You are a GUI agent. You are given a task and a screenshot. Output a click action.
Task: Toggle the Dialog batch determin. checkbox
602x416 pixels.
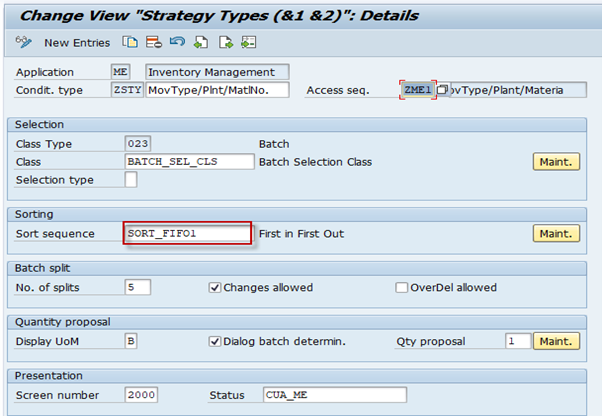click(x=215, y=341)
